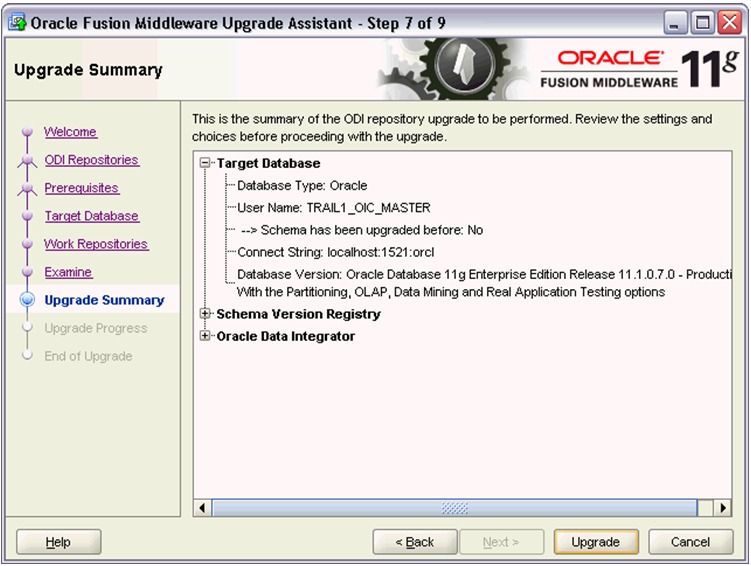This screenshot has width=751, height=566.
Task: Select 'With the Partitioning, OLAP' line
Action: pyautogui.click(x=451, y=292)
